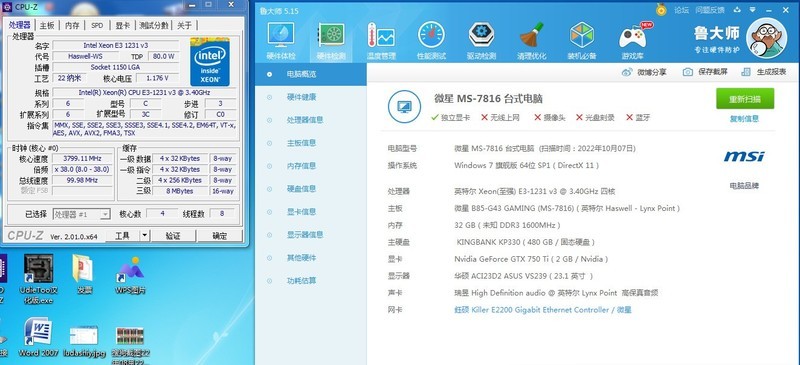Select 处理器信息 in the sidebar
The height and width of the screenshot is (365, 800).
(x=311, y=120)
